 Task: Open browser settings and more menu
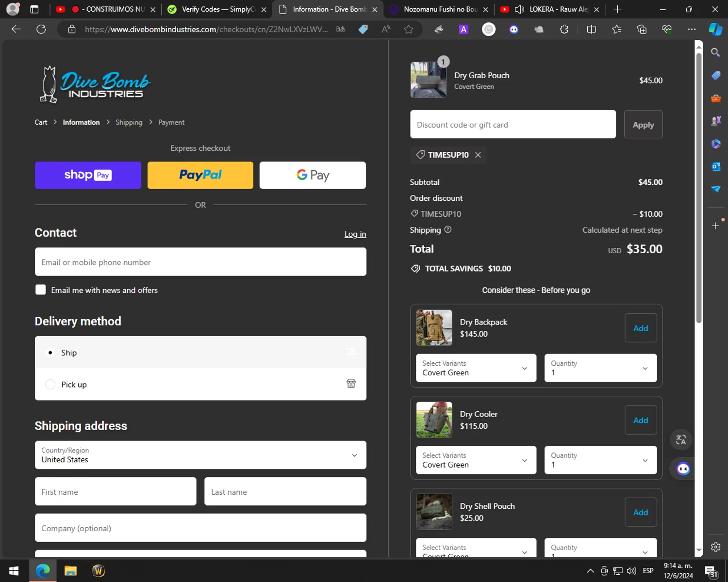coord(692,29)
